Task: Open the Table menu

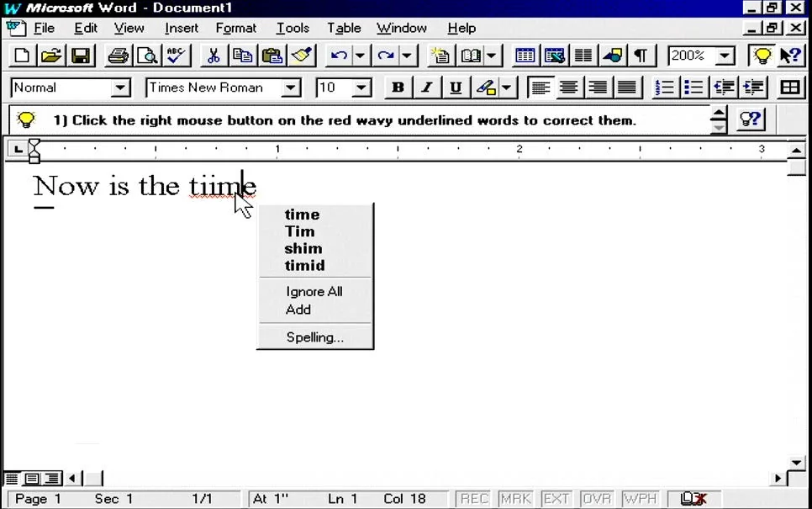Action: pyautogui.click(x=344, y=28)
